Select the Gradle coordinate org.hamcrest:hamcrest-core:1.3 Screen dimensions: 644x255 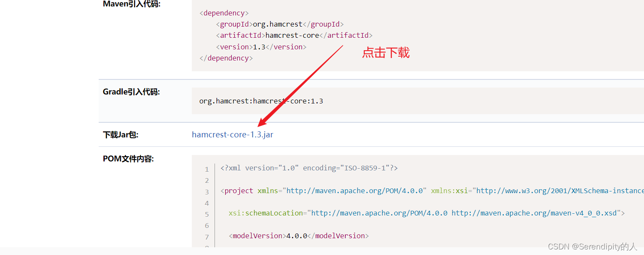(x=261, y=101)
